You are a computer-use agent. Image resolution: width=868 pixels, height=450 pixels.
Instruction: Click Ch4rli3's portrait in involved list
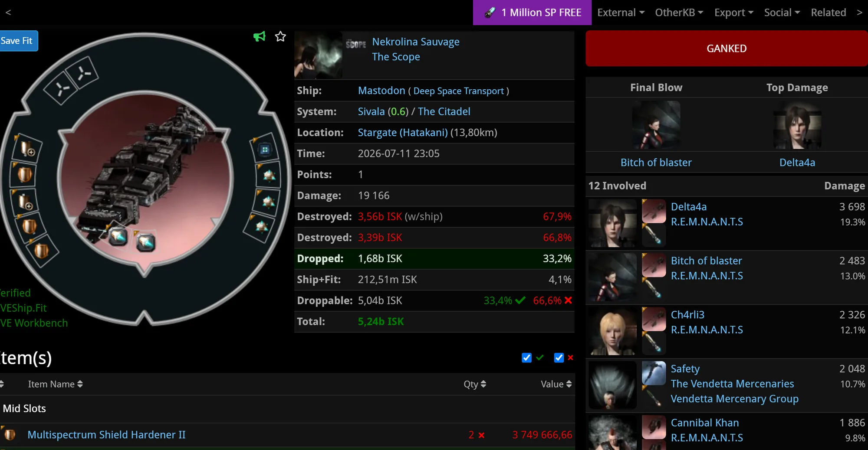pos(612,331)
